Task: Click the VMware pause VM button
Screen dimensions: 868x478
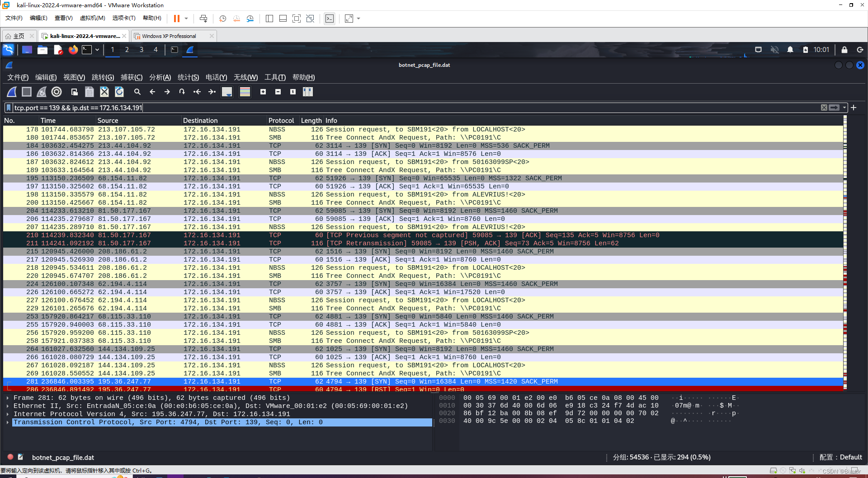Action: [177, 19]
